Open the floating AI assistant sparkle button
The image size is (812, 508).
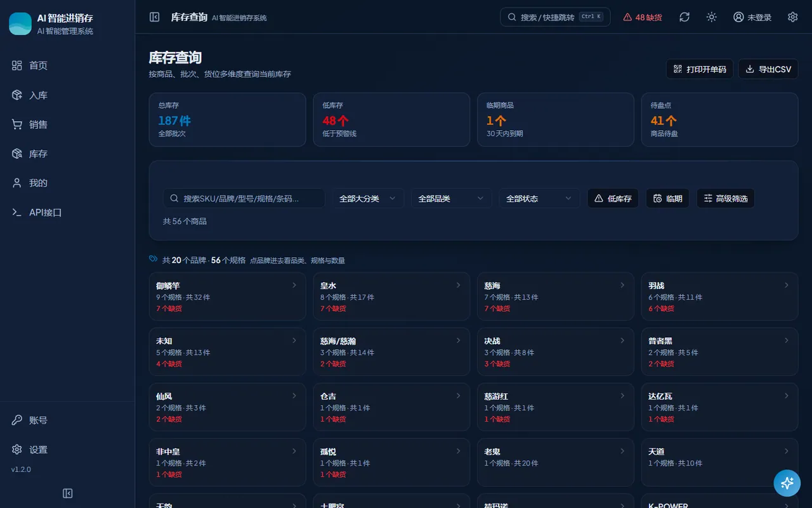click(x=787, y=483)
